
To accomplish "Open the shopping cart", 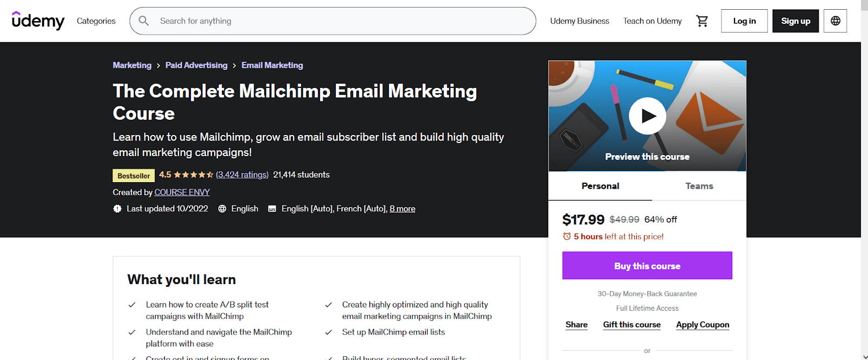I will (x=702, y=21).
